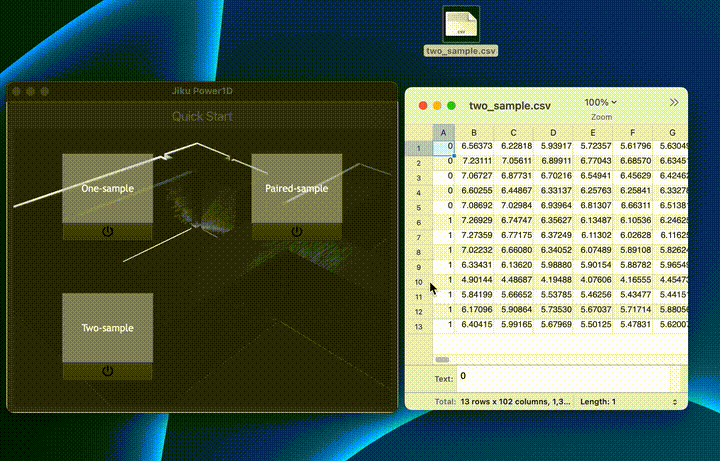Screen dimensions: 720x461
Task: Show more toolbar items via double chevron
Action: coord(674,102)
